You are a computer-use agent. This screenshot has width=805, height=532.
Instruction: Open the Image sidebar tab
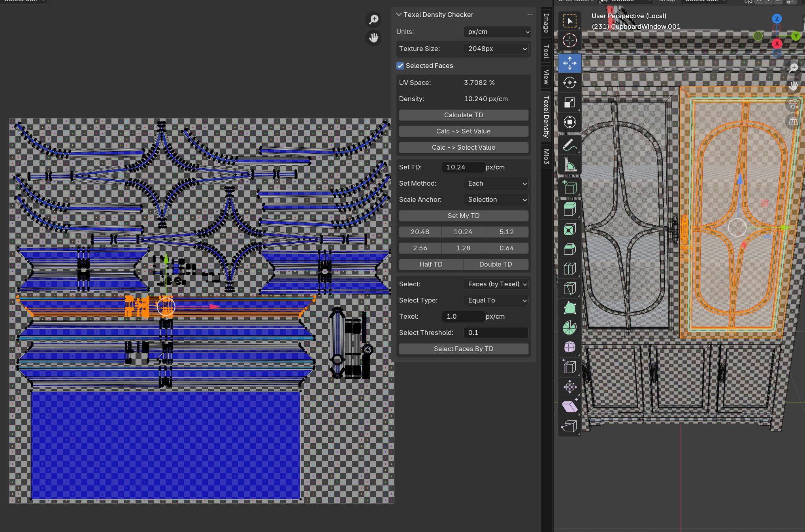pos(546,23)
